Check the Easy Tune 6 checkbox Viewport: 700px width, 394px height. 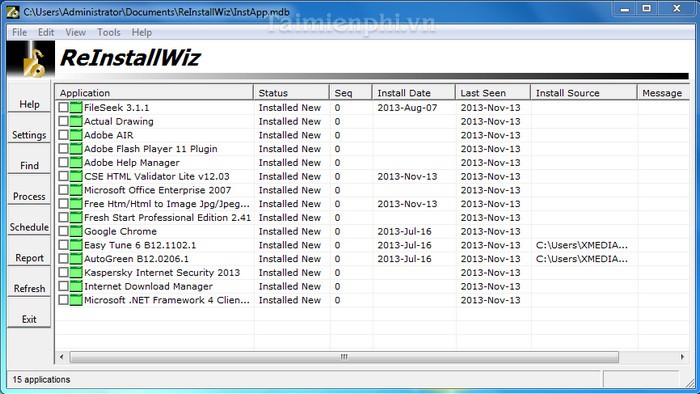pos(63,245)
